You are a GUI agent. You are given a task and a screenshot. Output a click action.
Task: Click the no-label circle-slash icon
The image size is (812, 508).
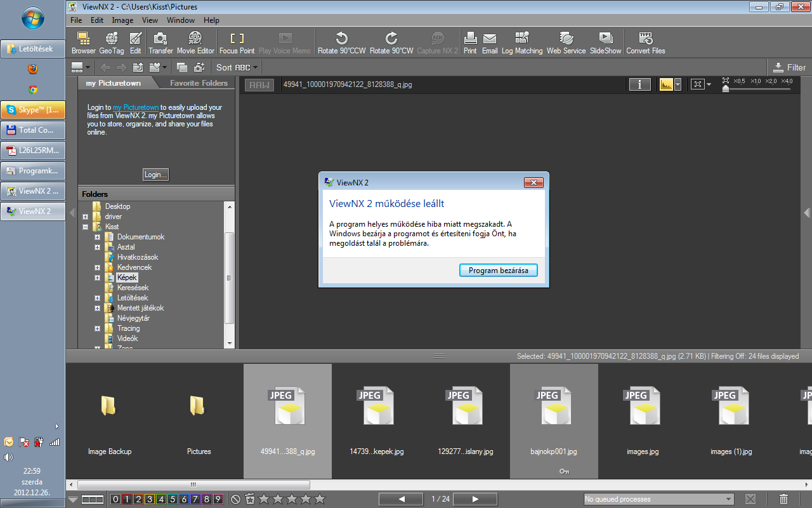[235, 499]
